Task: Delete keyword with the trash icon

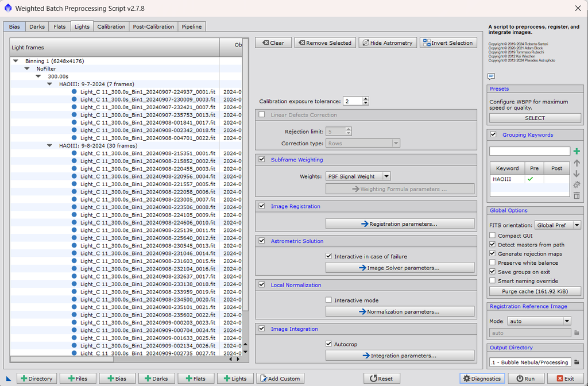Action: tap(577, 195)
